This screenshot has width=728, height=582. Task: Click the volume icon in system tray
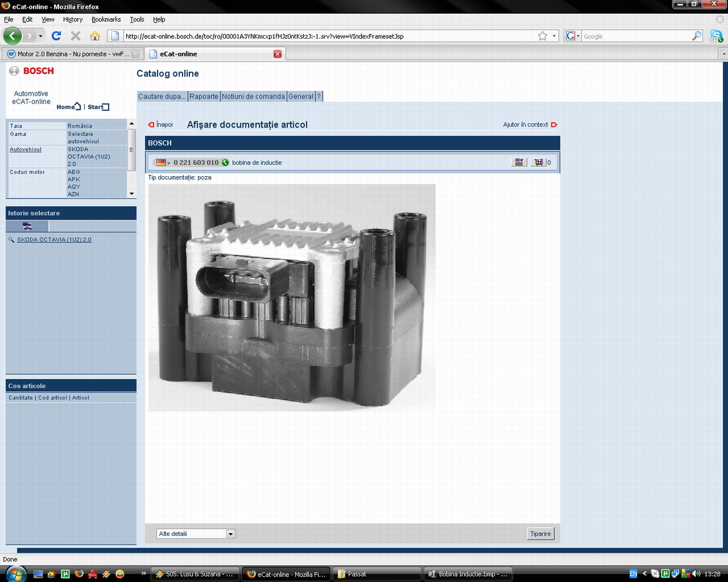pos(698,574)
